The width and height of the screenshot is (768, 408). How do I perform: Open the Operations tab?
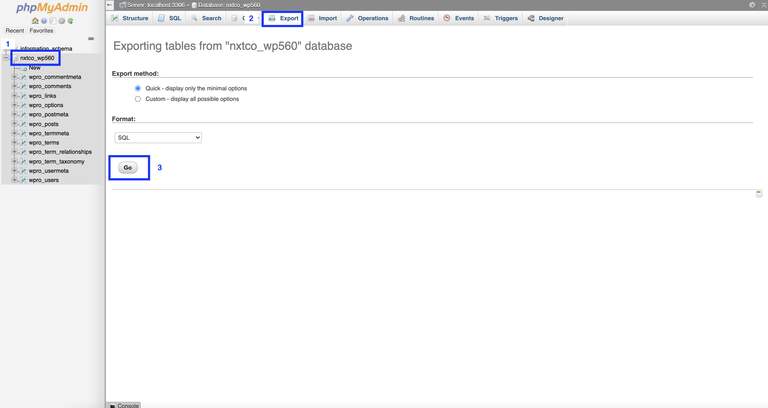(x=367, y=18)
